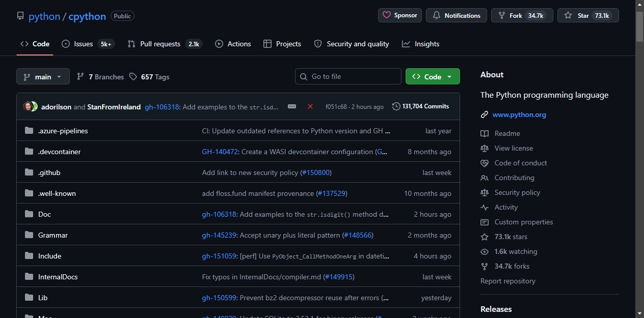Click the page vertical scrollbar thumb
The width and height of the screenshot is (644, 318).
pyautogui.click(x=640, y=25)
